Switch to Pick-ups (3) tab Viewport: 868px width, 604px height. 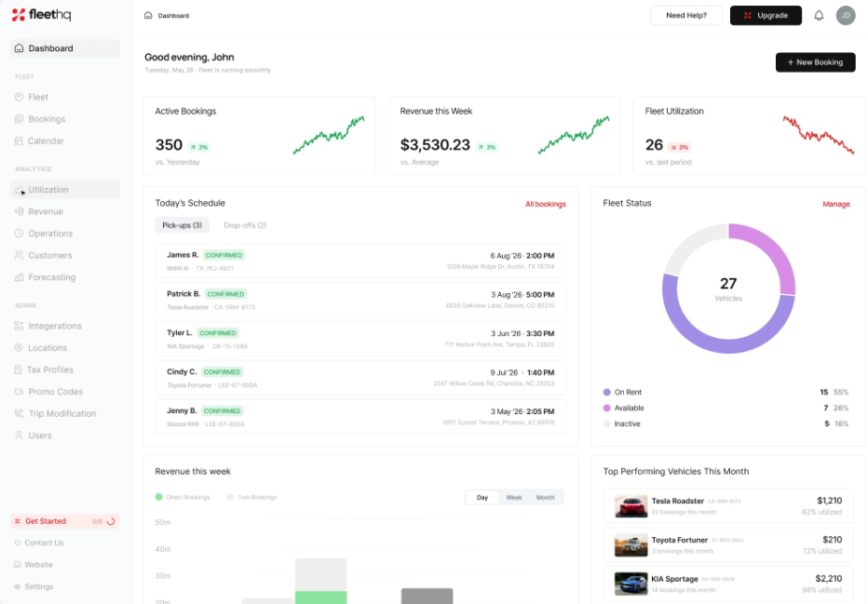click(x=183, y=225)
